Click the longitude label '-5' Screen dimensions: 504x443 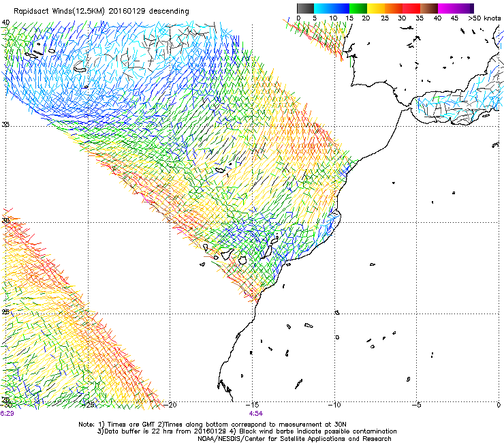(x=417, y=405)
